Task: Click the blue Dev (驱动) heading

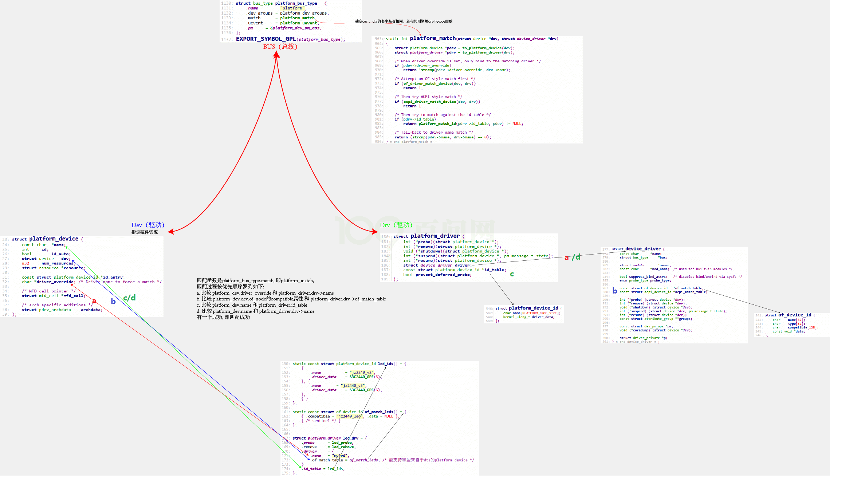Action: (x=148, y=225)
